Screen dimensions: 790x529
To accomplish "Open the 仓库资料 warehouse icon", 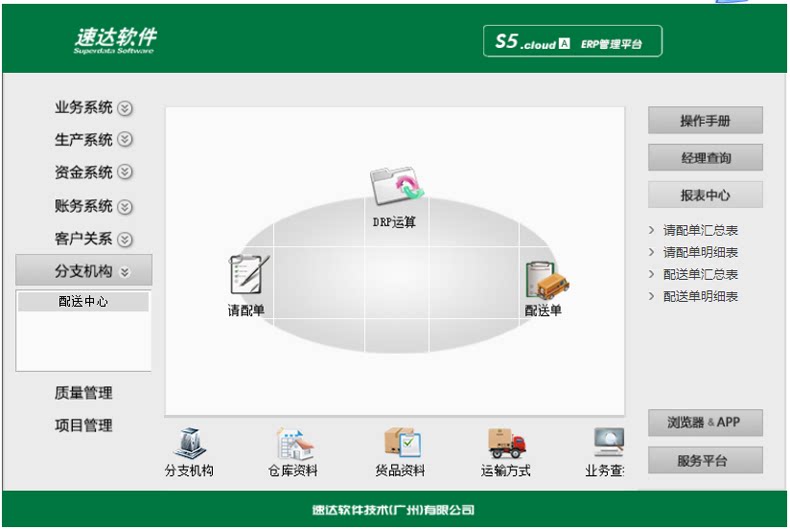I will (x=295, y=443).
